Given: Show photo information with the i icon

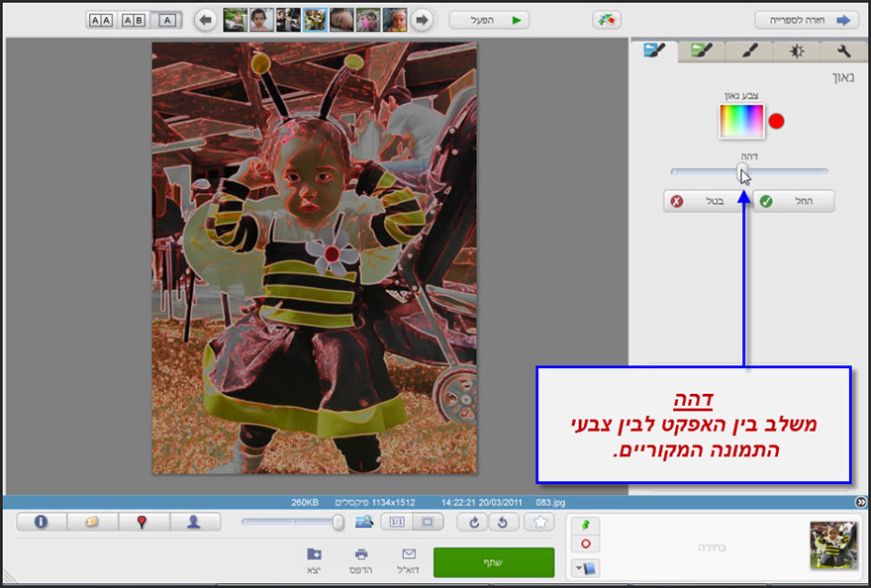Looking at the screenshot, I should [41, 522].
